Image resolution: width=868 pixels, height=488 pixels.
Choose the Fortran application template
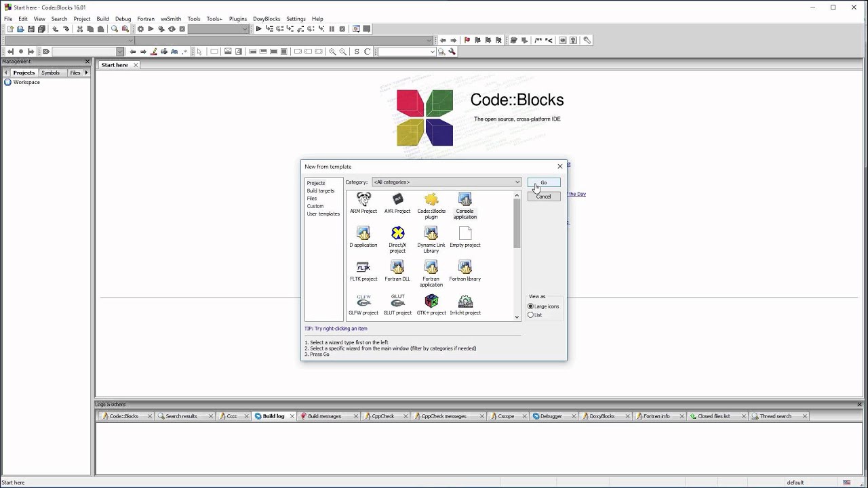[431, 274]
